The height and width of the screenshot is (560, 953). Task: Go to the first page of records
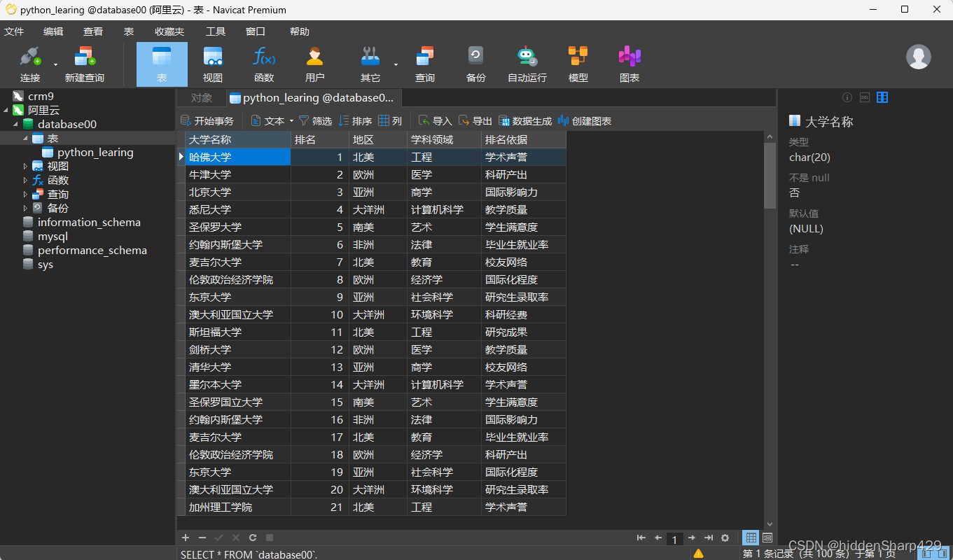641,538
